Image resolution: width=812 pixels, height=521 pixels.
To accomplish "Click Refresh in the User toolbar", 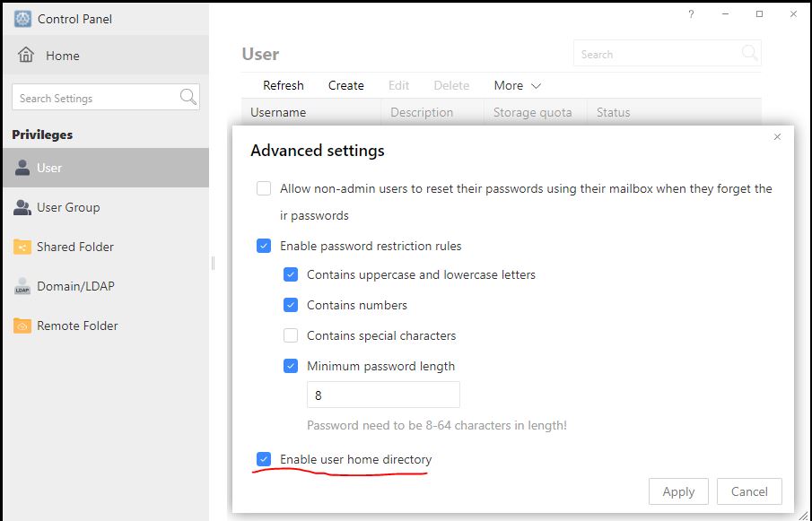I will coord(284,85).
